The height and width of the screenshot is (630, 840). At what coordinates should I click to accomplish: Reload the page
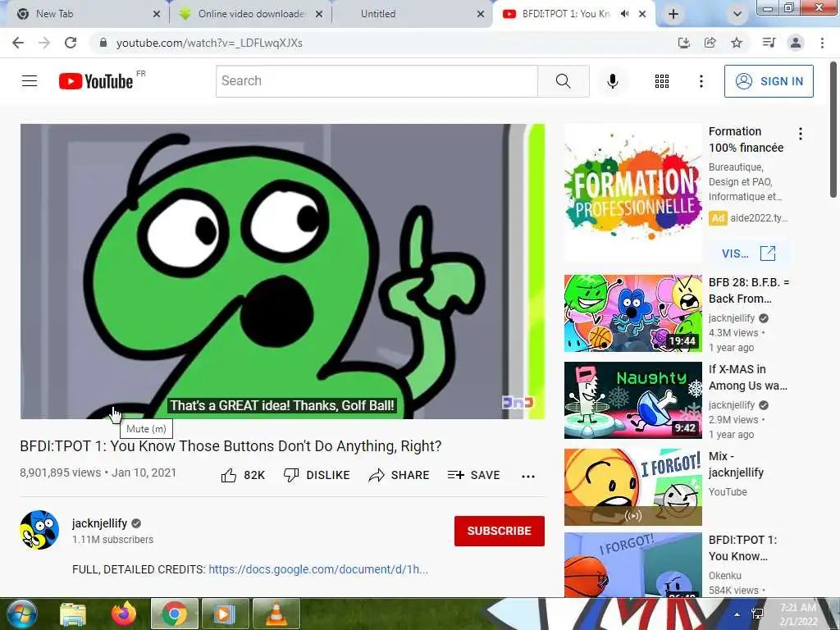[x=71, y=43]
